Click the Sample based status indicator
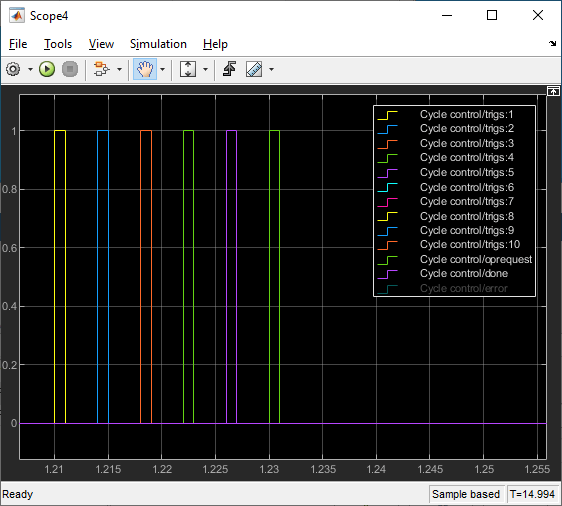Viewport: 562px width, 506px height. pyautogui.click(x=466, y=494)
